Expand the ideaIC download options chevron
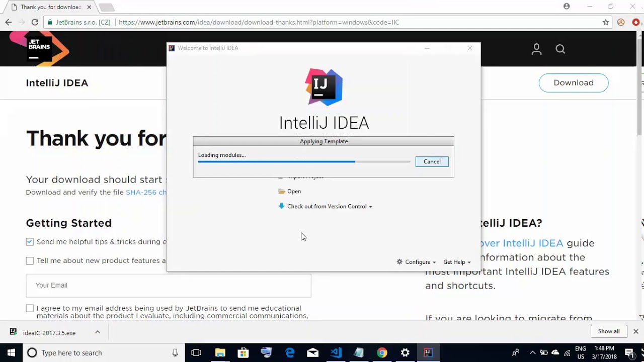Viewport: 644px width, 362px height. pyautogui.click(x=98, y=332)
